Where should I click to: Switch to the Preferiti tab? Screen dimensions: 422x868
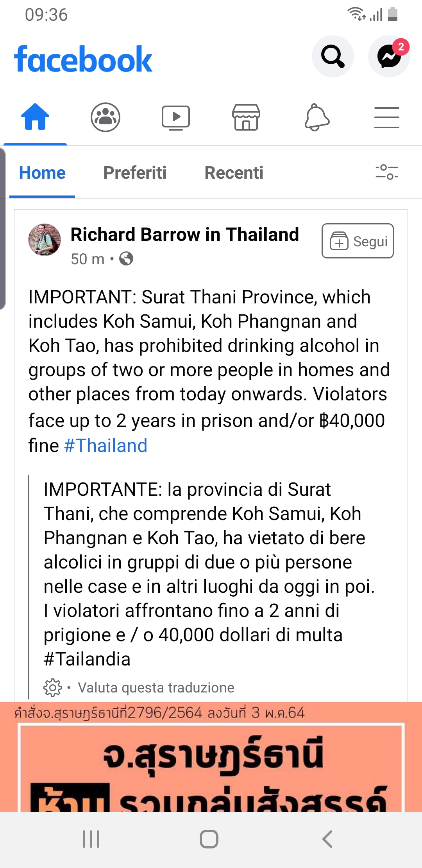[135, 172]
